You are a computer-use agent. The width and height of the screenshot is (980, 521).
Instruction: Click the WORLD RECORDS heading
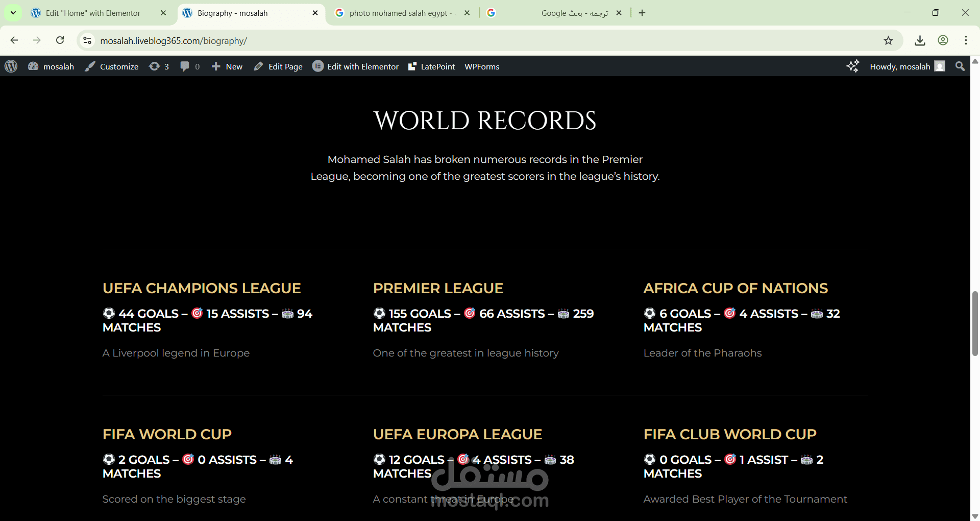point(485,121)
